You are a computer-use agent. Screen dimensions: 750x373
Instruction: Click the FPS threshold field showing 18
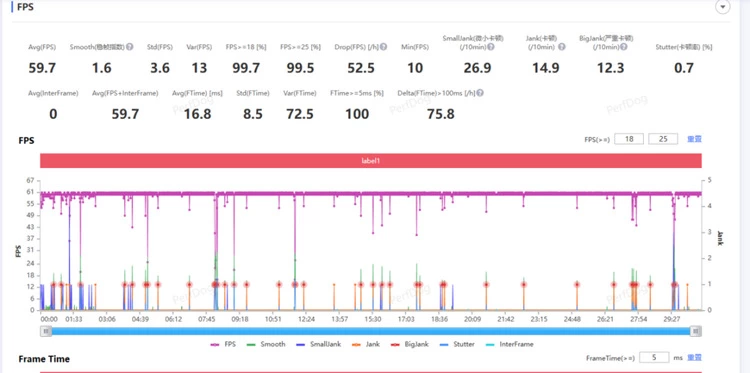(x=629, y=139)
